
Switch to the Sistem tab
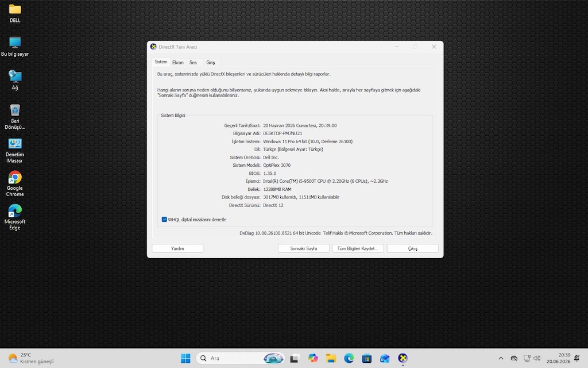161,62
